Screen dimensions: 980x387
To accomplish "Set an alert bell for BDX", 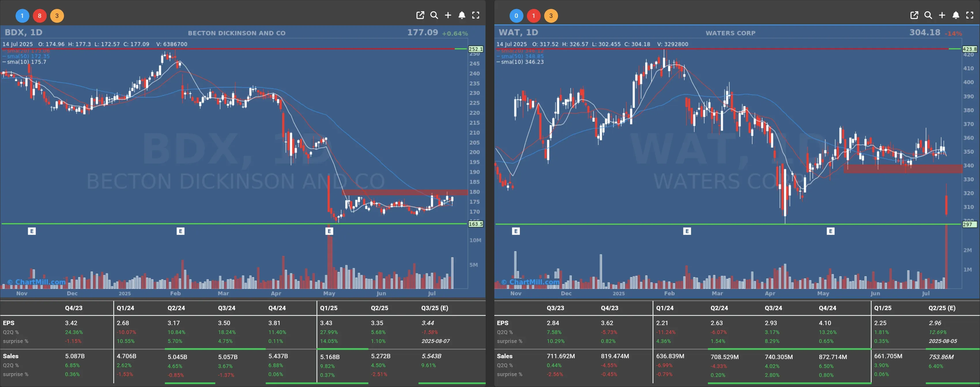I will click(462, 15).
